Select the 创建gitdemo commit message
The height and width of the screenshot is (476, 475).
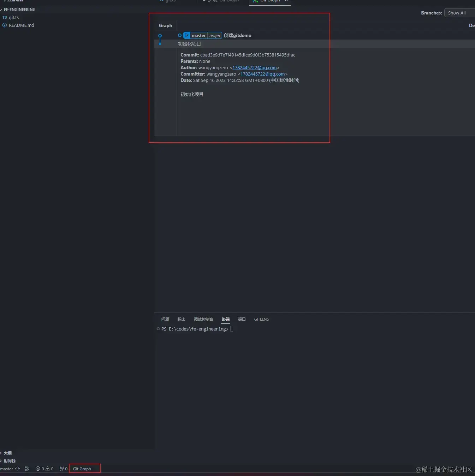coord(238,36)
